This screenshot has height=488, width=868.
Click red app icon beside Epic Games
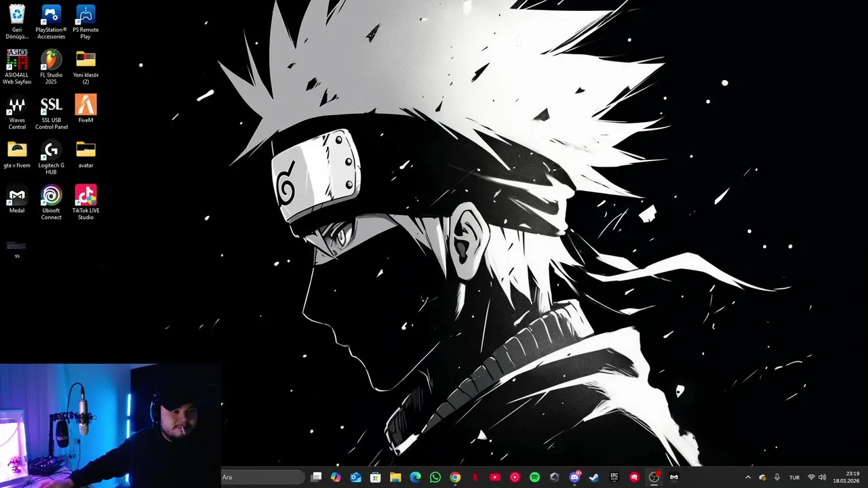pyautogui.click(x=634, y=477)
